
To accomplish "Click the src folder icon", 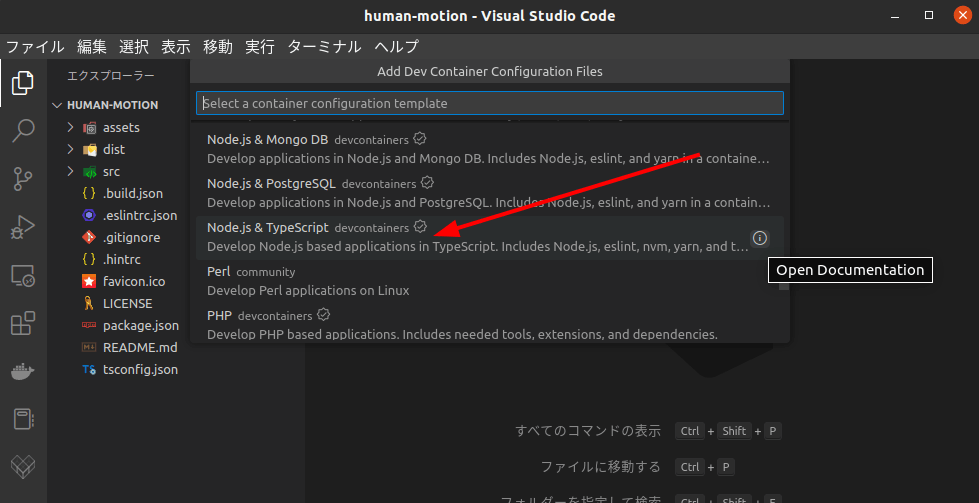I will point(90,172).
